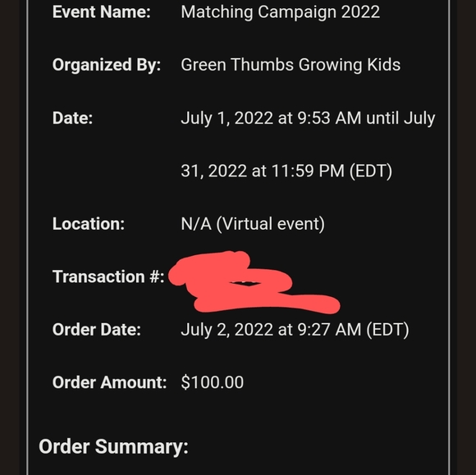The image size is (476, 475).
Task: Click the 9:53 AM start time text
Action: pyautogui.click(x=329, y=118)
